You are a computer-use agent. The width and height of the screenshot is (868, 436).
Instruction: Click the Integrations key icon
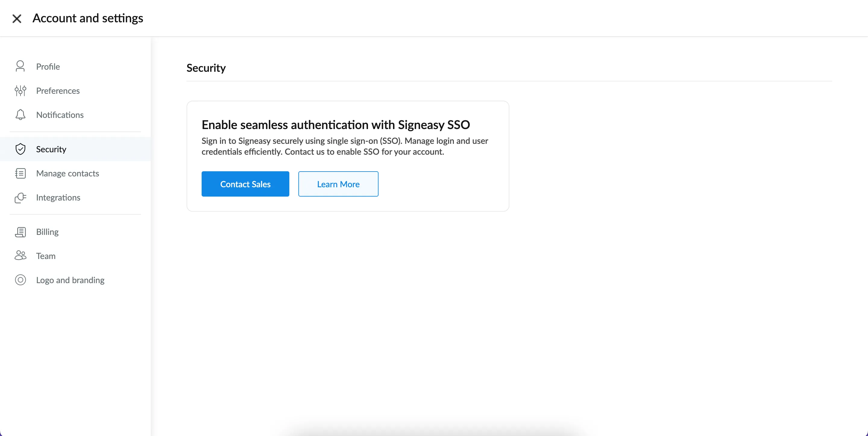point(20,197)
